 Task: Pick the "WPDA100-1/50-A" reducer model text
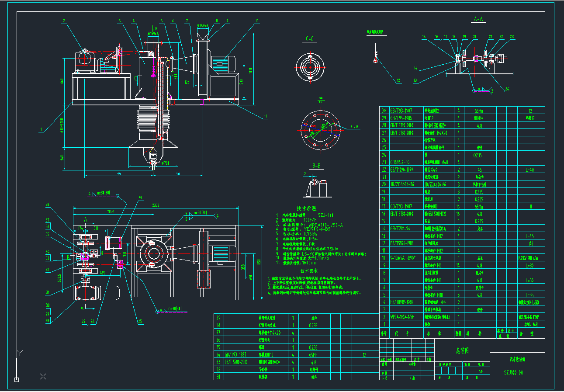click(x=326, y=225)
